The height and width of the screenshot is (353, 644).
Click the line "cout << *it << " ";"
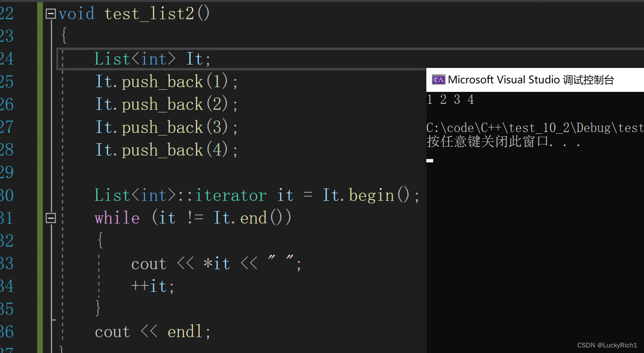tap(216, 263)
